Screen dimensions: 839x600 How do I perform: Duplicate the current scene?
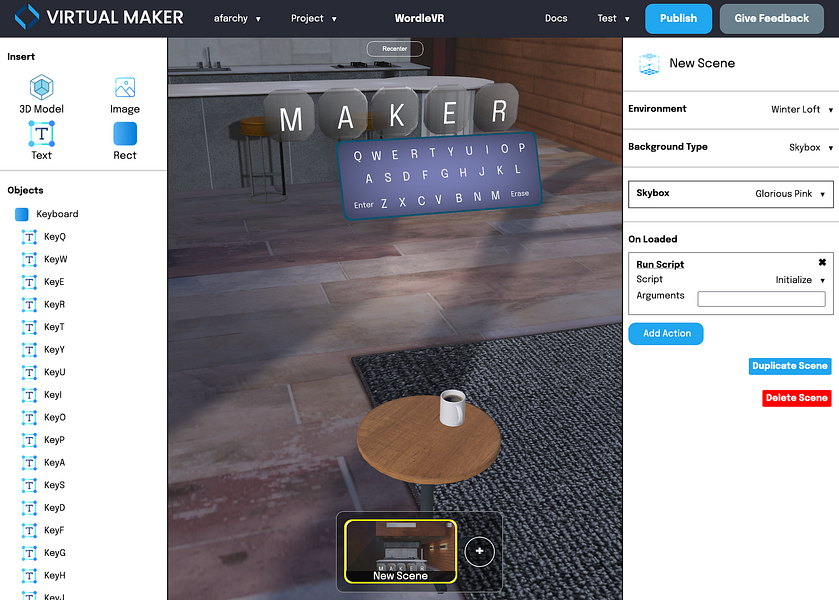pyautogui.click(x=790, y=366)
